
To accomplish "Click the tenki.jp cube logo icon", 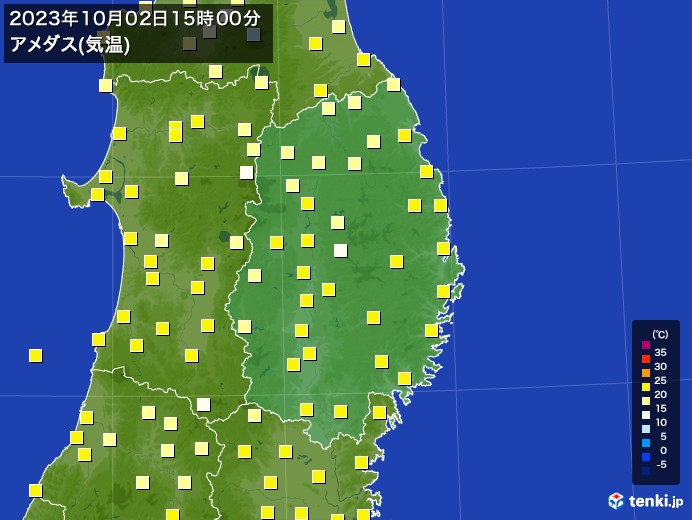I will click(x=616, y=501).
